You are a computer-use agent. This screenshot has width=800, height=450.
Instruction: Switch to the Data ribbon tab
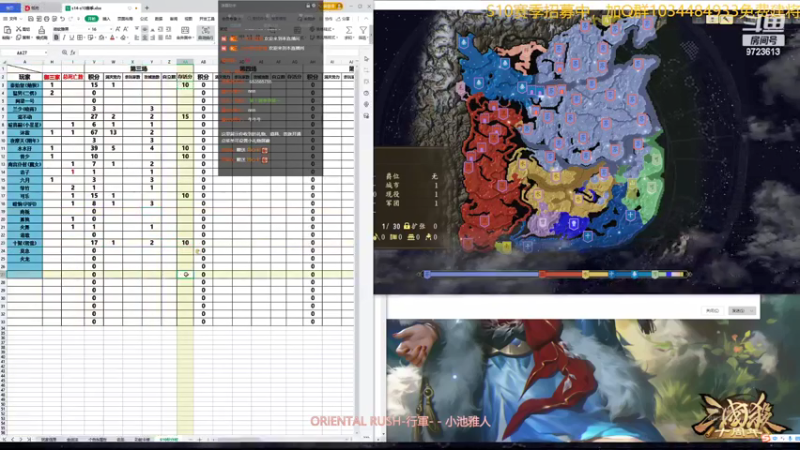159,19
